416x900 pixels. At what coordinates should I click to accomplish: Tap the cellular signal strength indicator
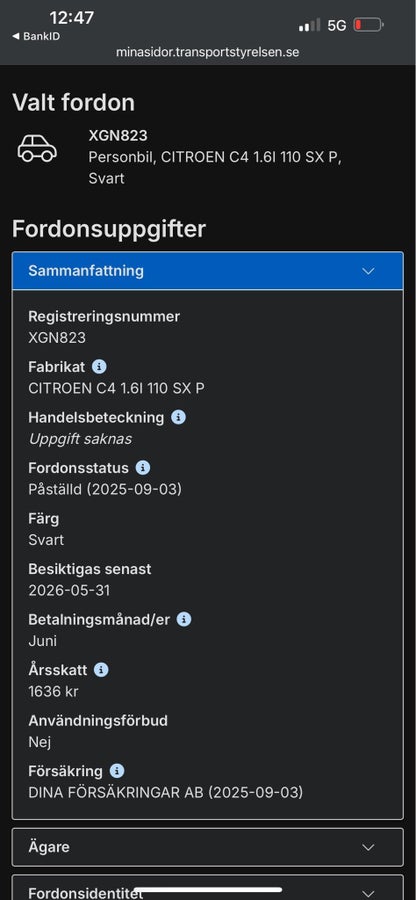[x=309, y=25]
